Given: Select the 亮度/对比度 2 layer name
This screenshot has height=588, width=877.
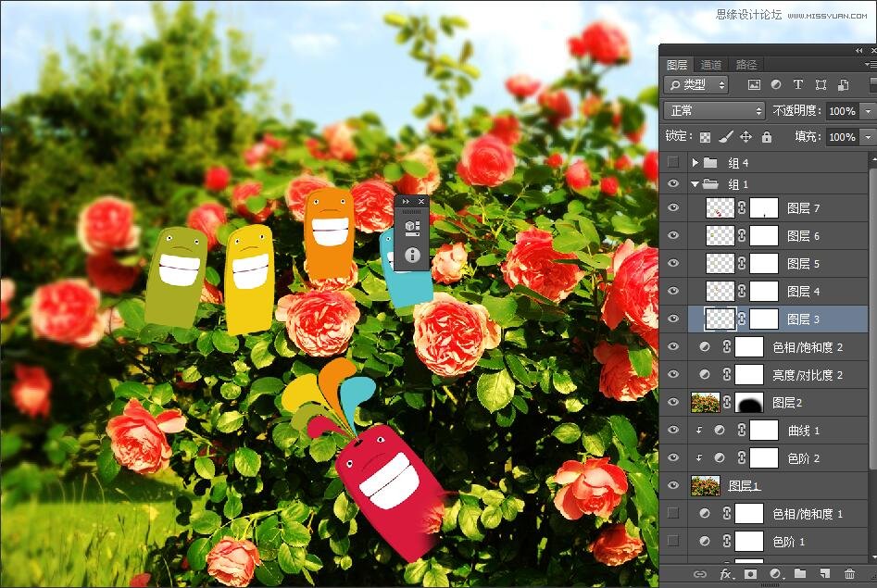Looking at the screenshot, I should (808, 375).
